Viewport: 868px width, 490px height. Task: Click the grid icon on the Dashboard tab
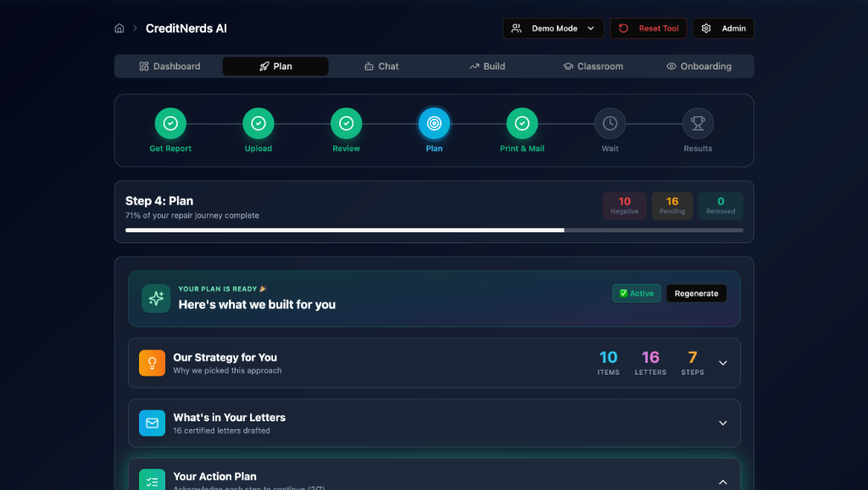[144, 66]
